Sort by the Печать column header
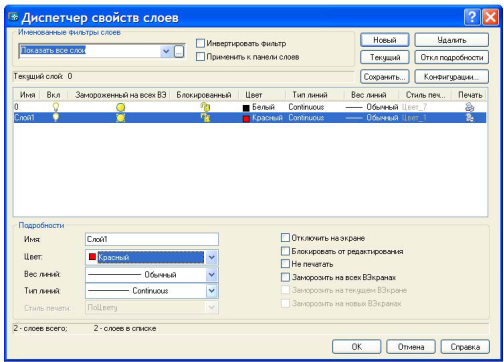The width and height of the screenshot is (504, 362). coord(470,95)
